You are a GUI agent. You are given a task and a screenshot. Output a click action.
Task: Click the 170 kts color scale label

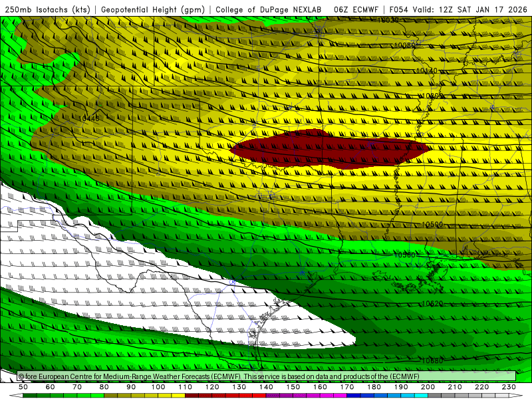point(347,387)
